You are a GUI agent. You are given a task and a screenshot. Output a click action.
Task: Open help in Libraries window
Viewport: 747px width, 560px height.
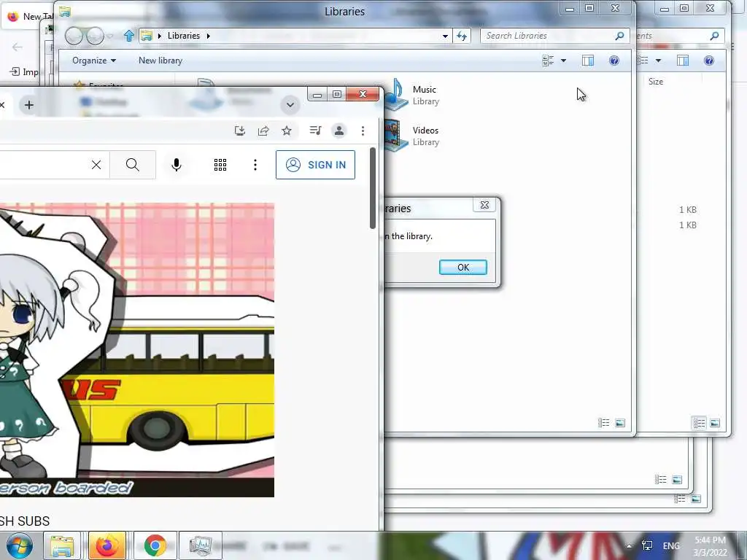(614, 61)
